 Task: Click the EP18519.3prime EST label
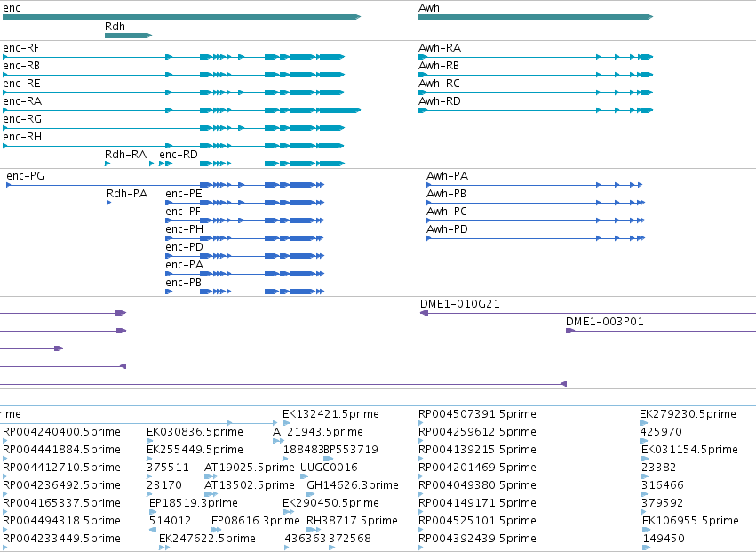[x=194, y=503]
